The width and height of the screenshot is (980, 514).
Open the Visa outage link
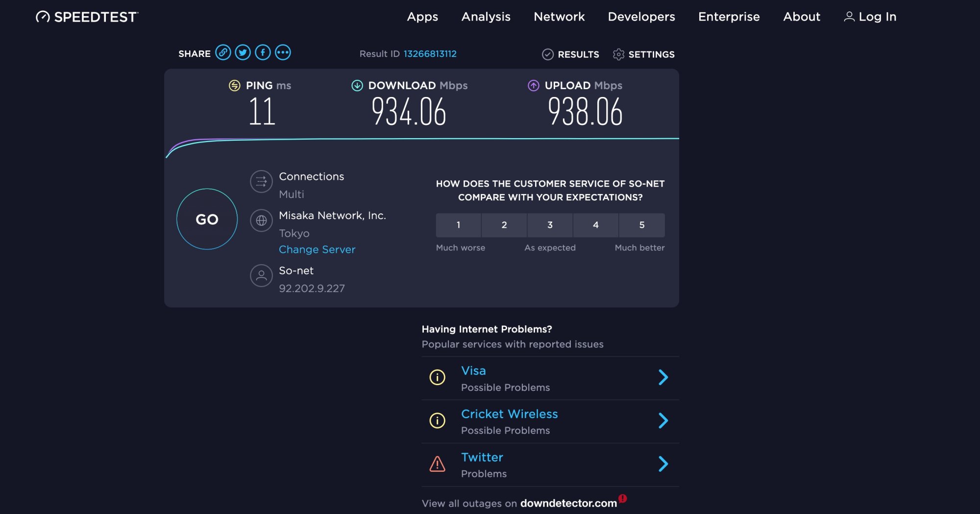point(473,371)
